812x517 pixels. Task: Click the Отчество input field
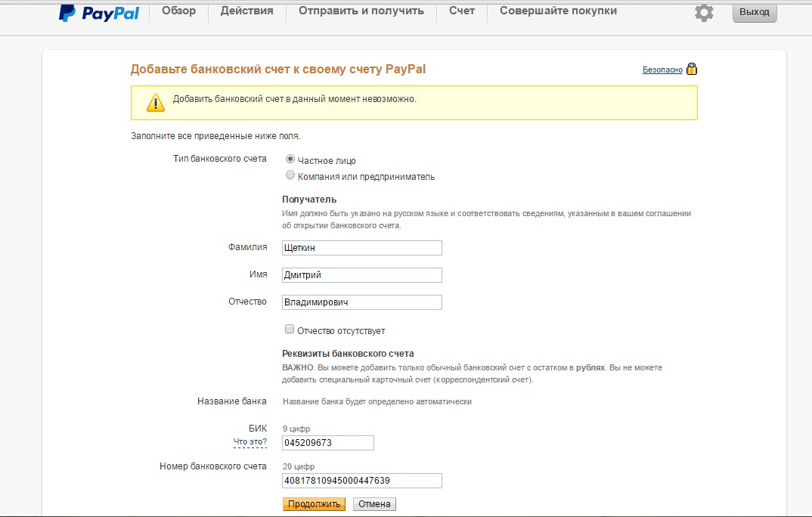click(362, 302)
